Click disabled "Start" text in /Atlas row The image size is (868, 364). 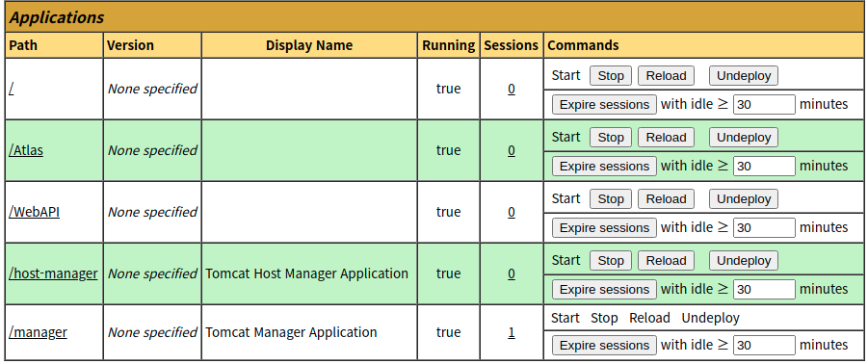pyautogui.click(x=566, y=137)
